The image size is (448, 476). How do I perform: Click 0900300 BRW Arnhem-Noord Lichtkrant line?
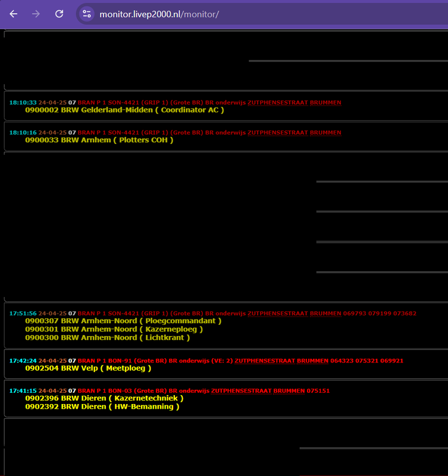[108, 337]
